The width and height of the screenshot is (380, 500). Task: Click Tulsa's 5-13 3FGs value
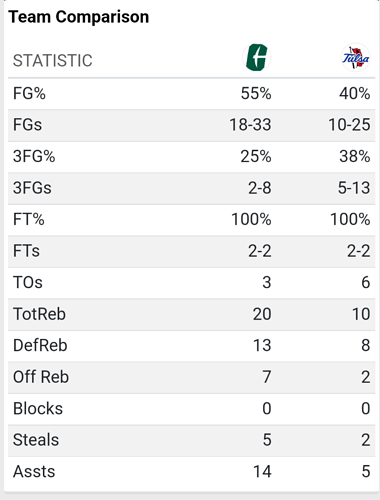click(x=354, y=188)
